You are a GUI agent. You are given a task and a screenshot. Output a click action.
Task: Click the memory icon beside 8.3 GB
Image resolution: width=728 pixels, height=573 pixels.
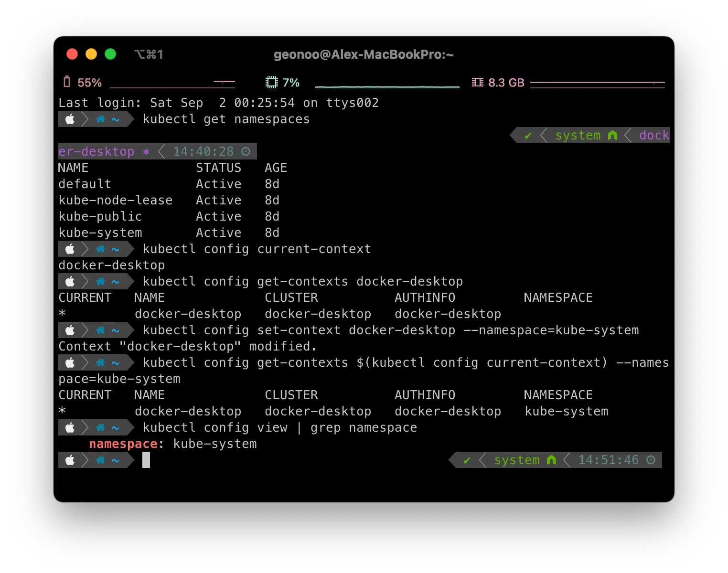pos(477,82)
